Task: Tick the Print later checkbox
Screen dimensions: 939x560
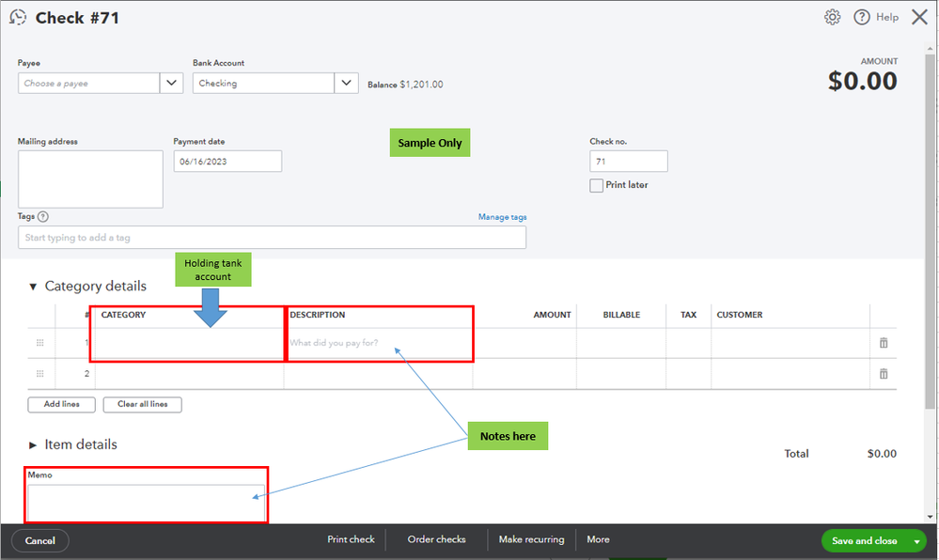Action: pos(597,186)
